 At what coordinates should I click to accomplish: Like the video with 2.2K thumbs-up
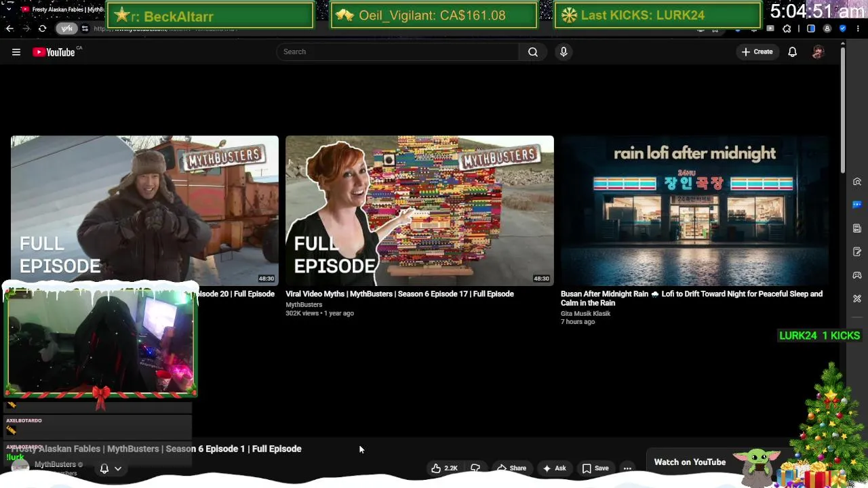[444, 468]
